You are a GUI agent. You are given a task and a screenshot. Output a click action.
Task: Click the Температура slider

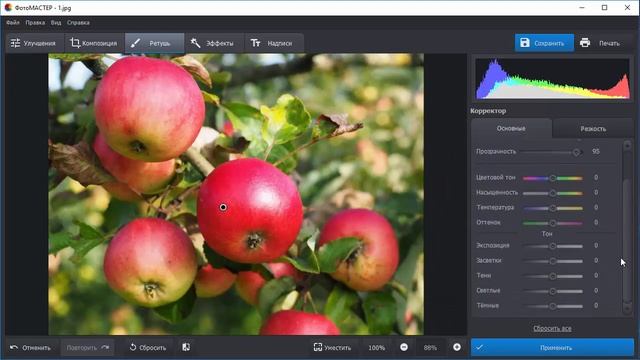(x=552, y=208)
